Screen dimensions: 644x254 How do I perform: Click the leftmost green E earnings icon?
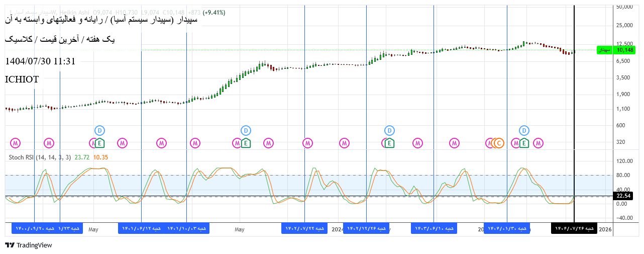pos(99,143)
